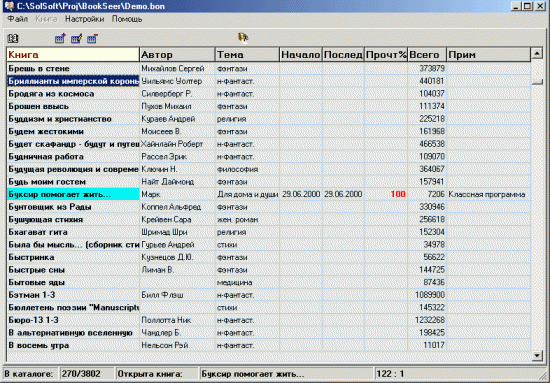This screenshot has width=550, height=383.
Task: Click the application icon in title bar
Action: pyautogui.click(x=9, y=6)
